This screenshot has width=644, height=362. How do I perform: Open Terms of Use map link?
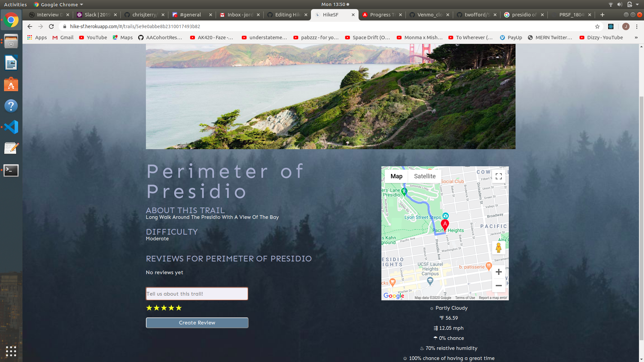(x=465, y=298)
